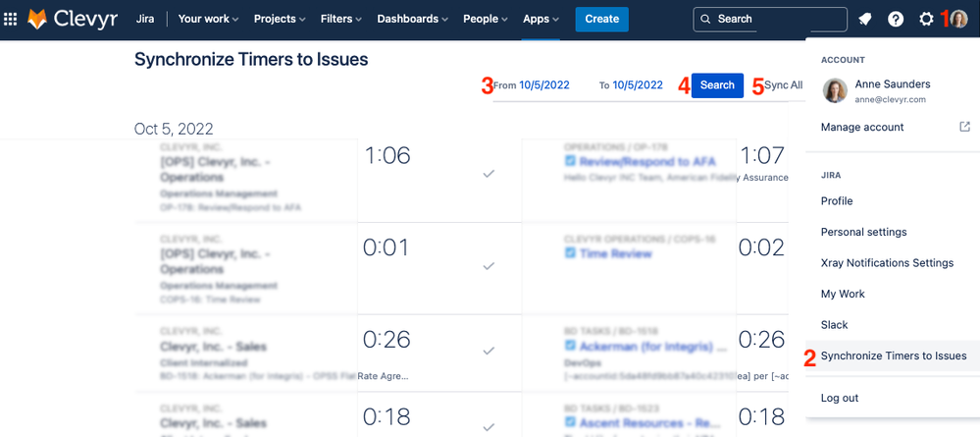Expand the Filters dropdown

(x=341, y=19)
